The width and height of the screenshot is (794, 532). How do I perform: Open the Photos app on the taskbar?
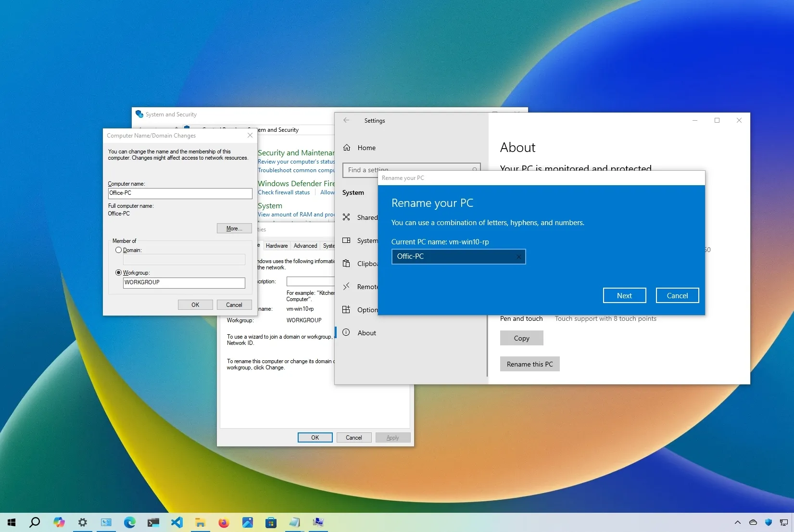[x=247, y=522]
